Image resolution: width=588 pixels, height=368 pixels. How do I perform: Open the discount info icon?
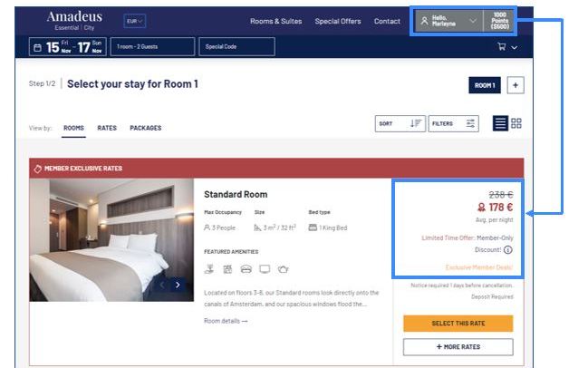[x=507, y=250]
